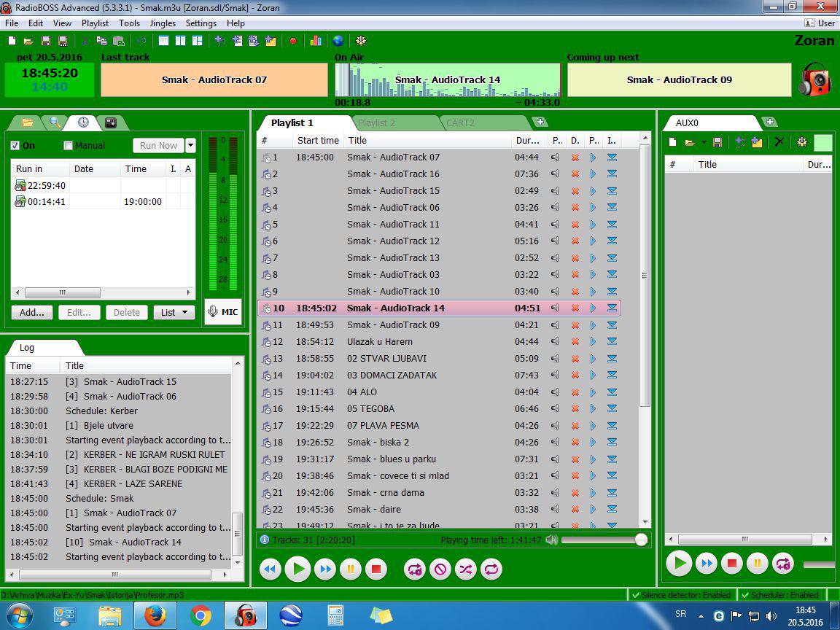Screen dimensions: 840x630
Task: Click the MIC microphone button
Action: [x=223, y=312]
